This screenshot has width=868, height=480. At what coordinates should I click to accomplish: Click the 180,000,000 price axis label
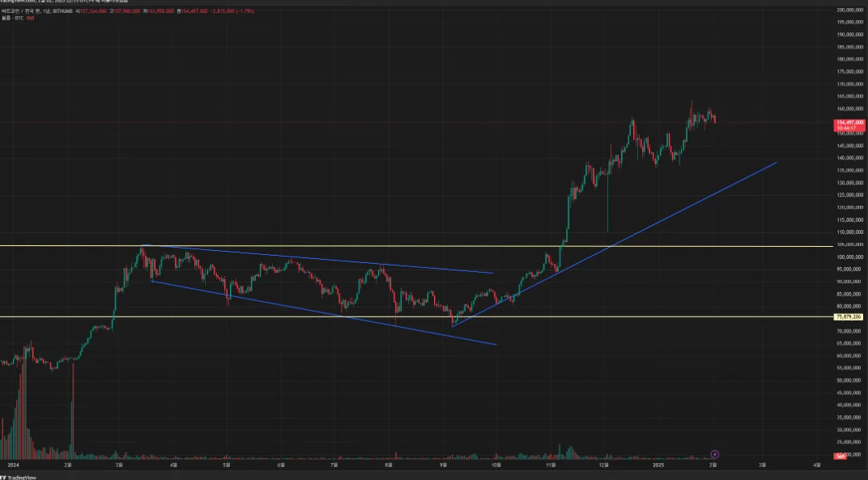click(850, 59)
